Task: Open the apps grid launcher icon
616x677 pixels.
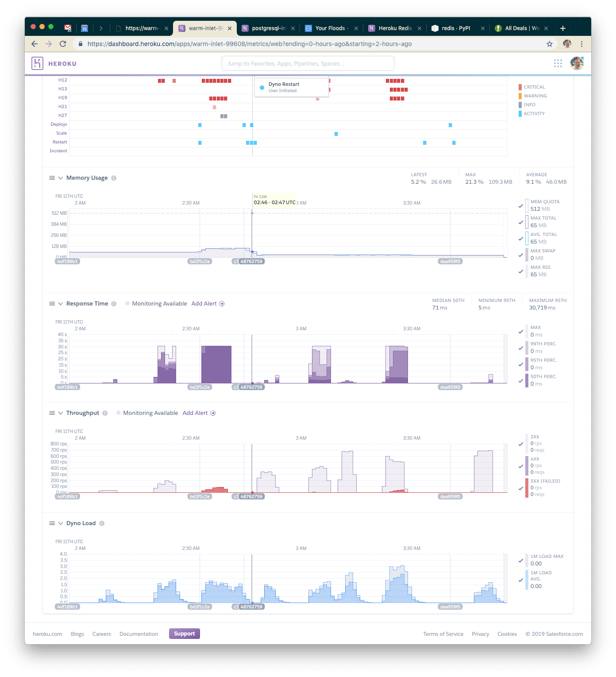Action: pyautogui.click(x=558, y=63)
